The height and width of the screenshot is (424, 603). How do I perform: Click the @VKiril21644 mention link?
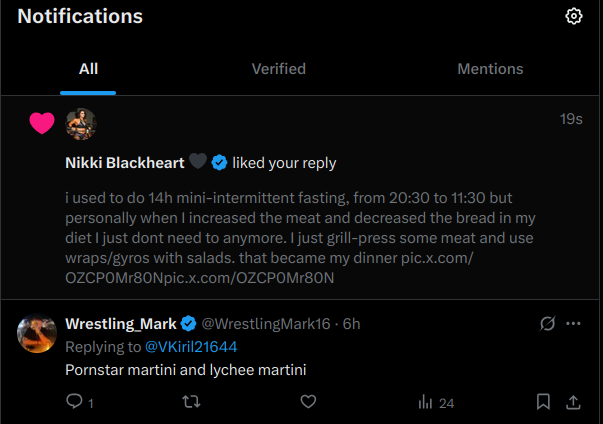click(x=191, y=347)
